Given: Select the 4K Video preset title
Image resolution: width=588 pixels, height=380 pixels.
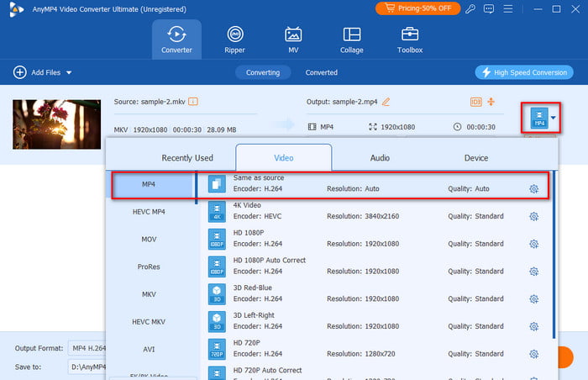Looking at the screenshot, I should [x=247, y=205].
